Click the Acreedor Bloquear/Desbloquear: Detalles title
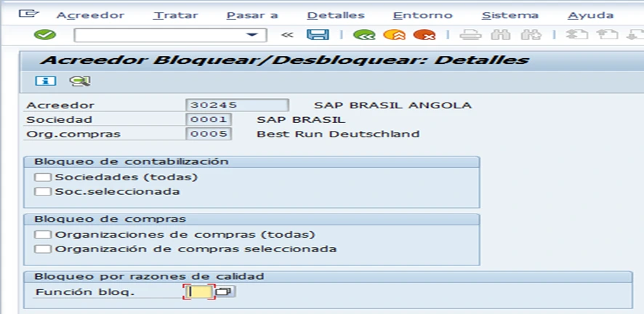This screenshot has width=644, height=314. pyautogui.click(x=283, y=60)
